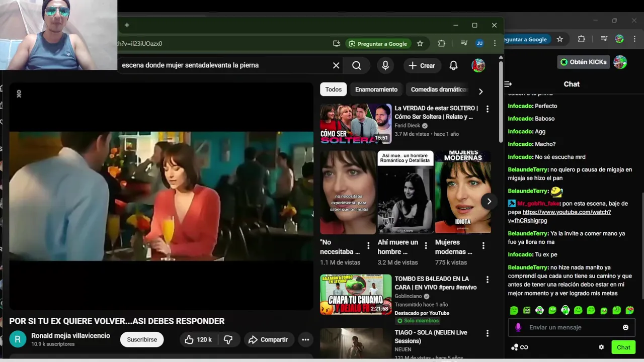
Task: Like the video with 120 k likes
Action: tap(198, 339)
